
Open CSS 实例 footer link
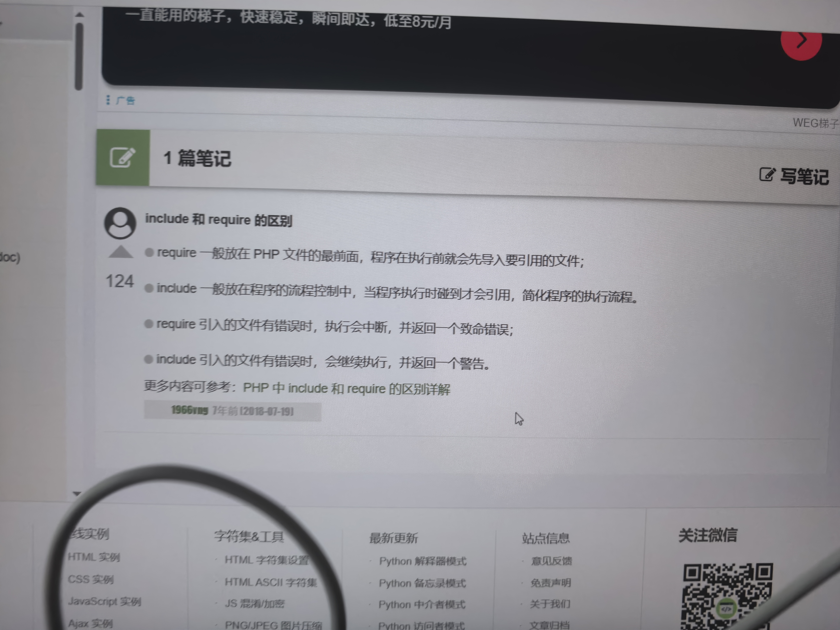90,579
